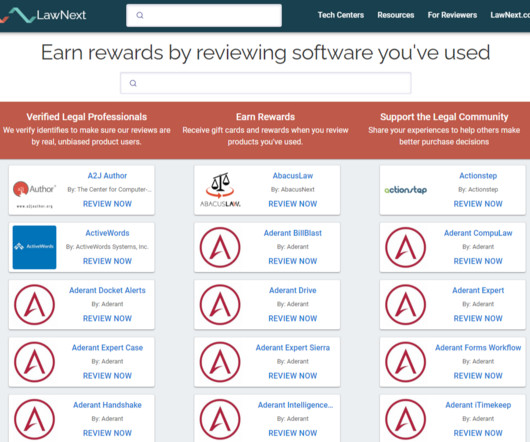Viewport: 530px width, 442px height.
Task: Click Review Now for Aderant Expert Case
Action: pyautogui.click(x=107, y=376)
